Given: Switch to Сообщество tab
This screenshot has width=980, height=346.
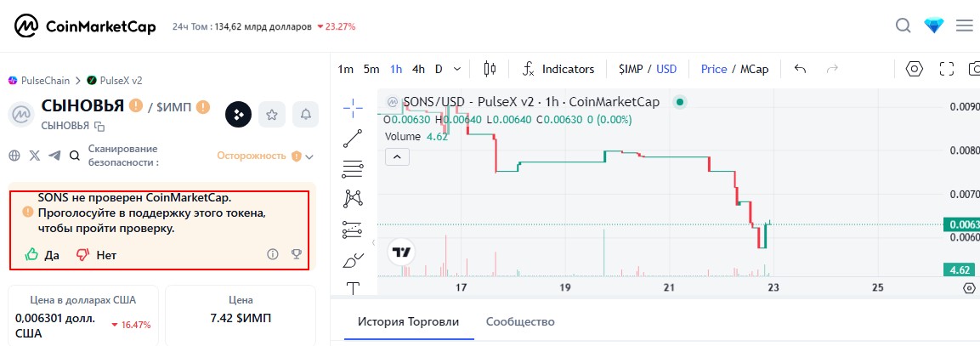Looking at the screenshot, I should 520,321.
